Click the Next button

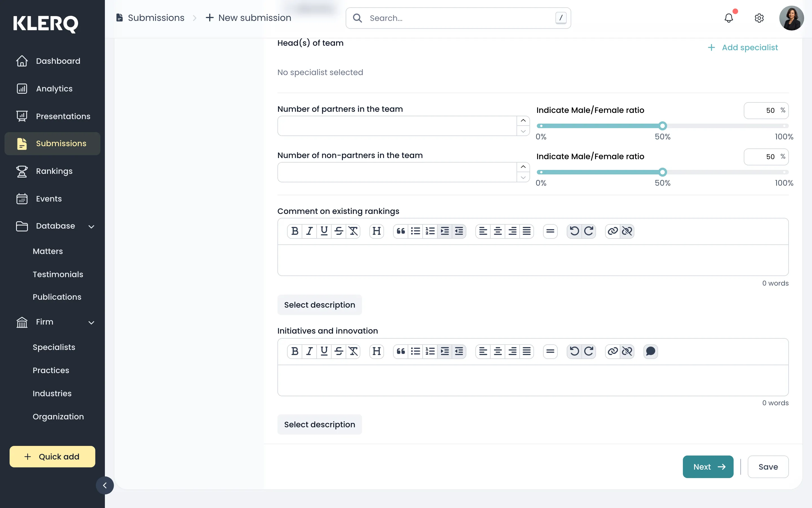click(708, 467)
